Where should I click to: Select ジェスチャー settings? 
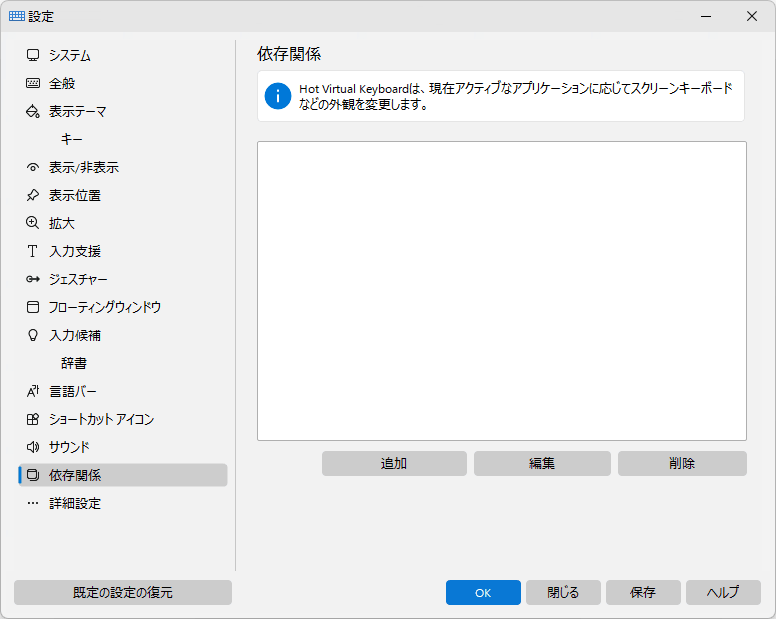pyautogui.click(x=123, y=279)
